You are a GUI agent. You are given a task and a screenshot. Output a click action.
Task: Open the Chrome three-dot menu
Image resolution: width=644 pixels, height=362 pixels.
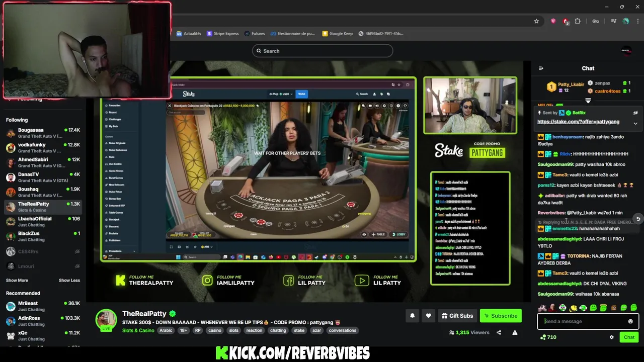coord(638,21)
